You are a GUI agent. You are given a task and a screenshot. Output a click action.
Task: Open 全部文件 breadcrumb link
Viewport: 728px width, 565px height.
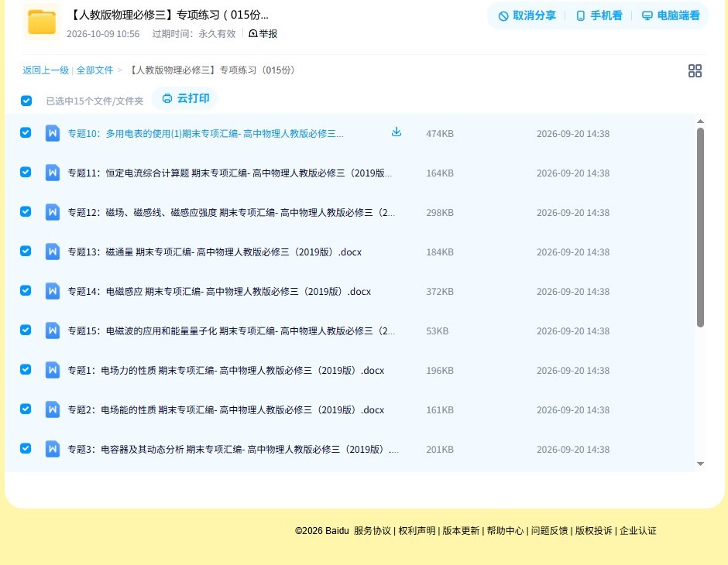94,70
